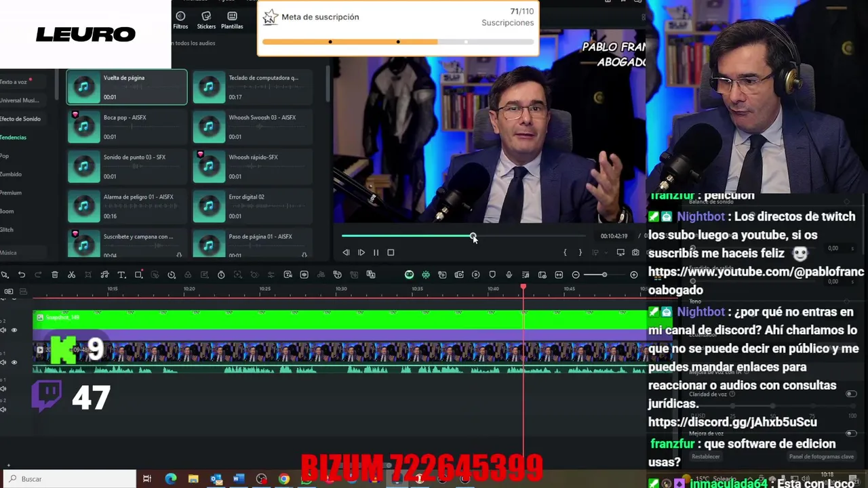868x488 pixels.
Task: Open Outlook from the taskbar
Action: click(x=216, y=479)
